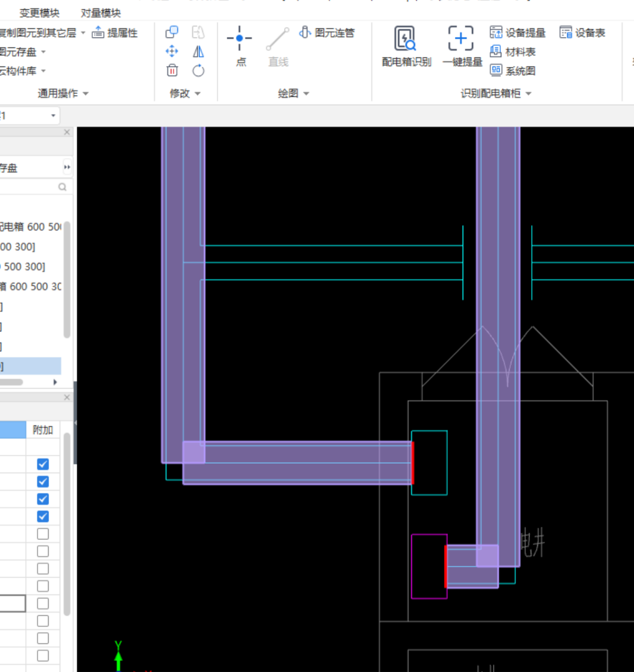Click the 提属性 tool
Screen dimensions: 634x672
click(115, 32)
